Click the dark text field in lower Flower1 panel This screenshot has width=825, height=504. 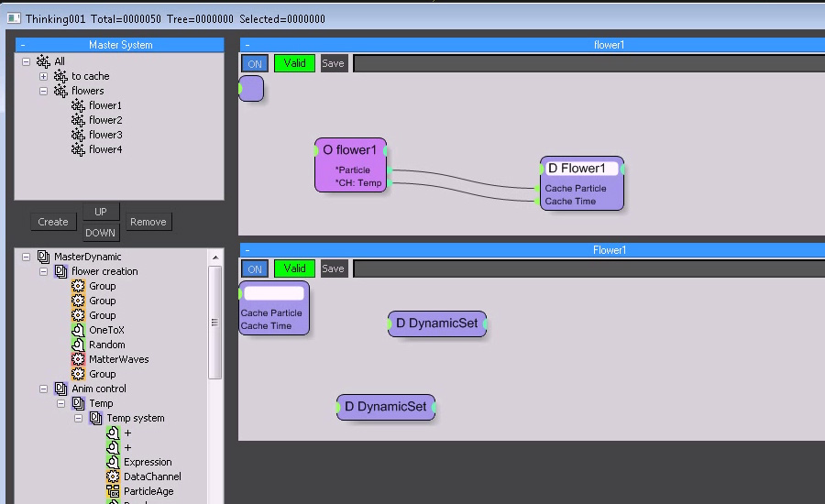[x=589, y=268]
